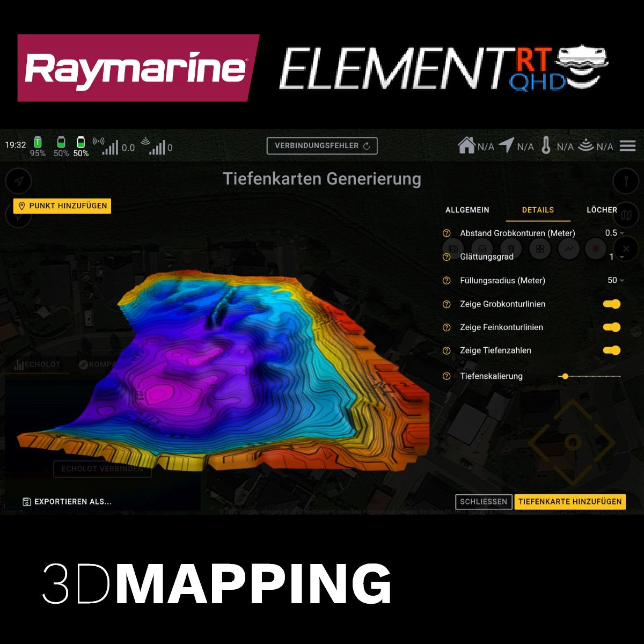This screenshot has height=644, width=644.
Task: Open help for Zeige Feinkonturlinien
Action: coord(447,327)
